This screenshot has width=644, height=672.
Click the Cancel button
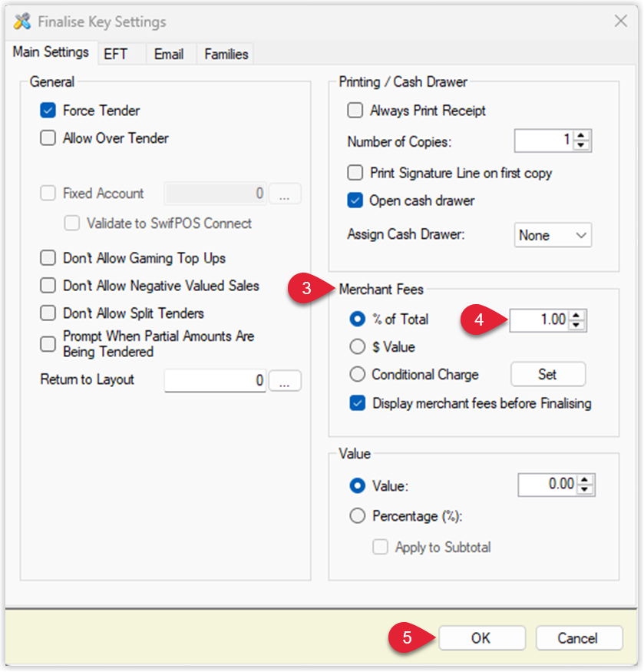point(579,637)
